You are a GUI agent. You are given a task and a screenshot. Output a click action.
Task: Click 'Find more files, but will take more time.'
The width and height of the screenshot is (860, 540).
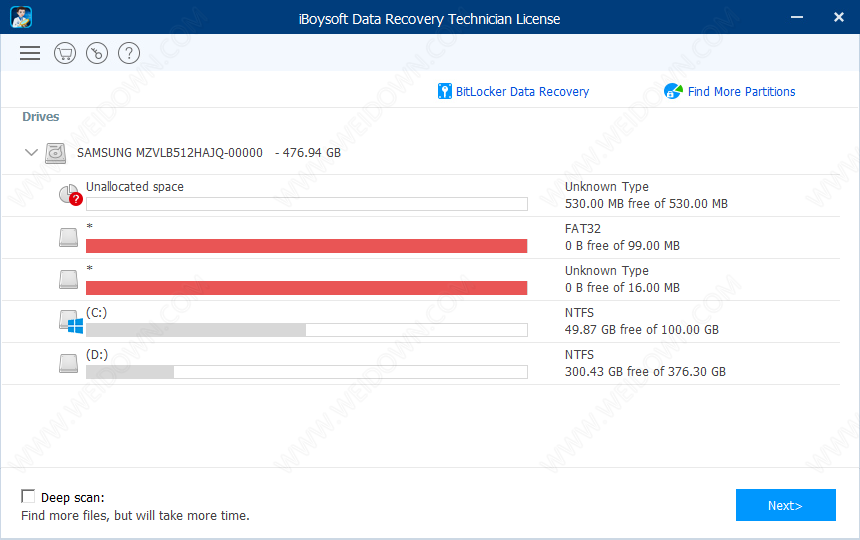[x=135, y=516]
